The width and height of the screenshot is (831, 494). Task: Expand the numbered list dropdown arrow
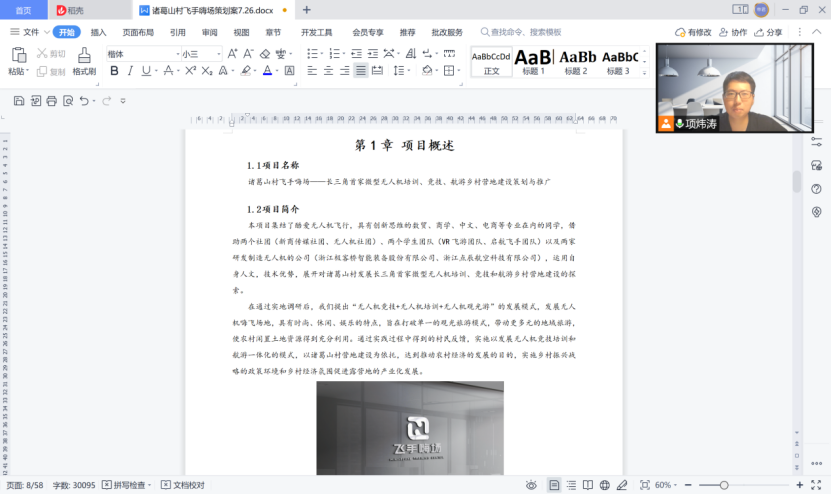343,54
